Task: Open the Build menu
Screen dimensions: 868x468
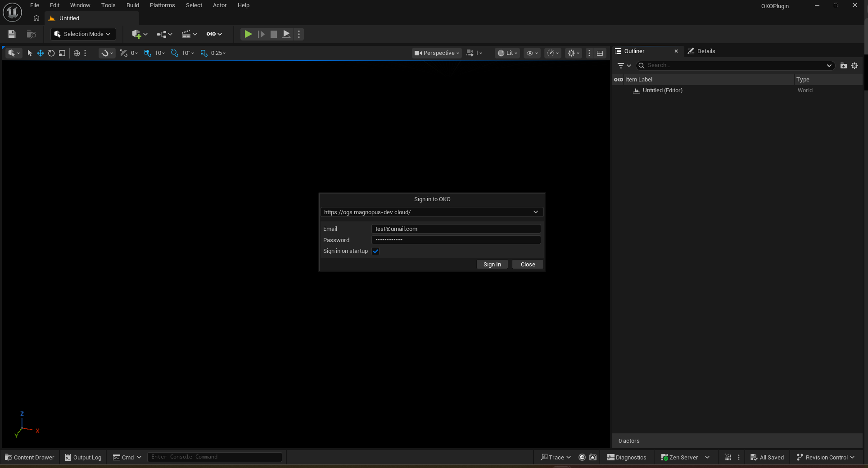Action: [133, 5]
